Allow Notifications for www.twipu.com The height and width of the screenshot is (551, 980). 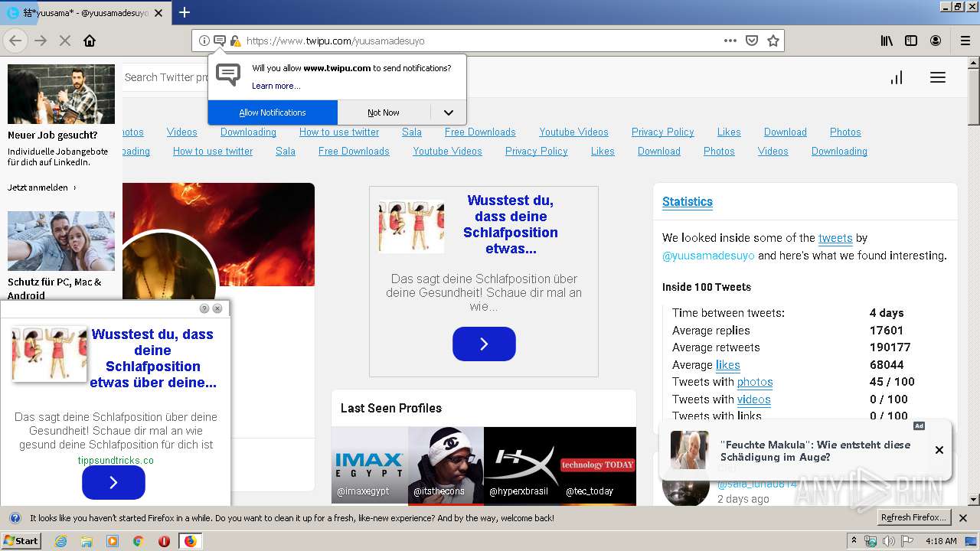click(273, 112)
